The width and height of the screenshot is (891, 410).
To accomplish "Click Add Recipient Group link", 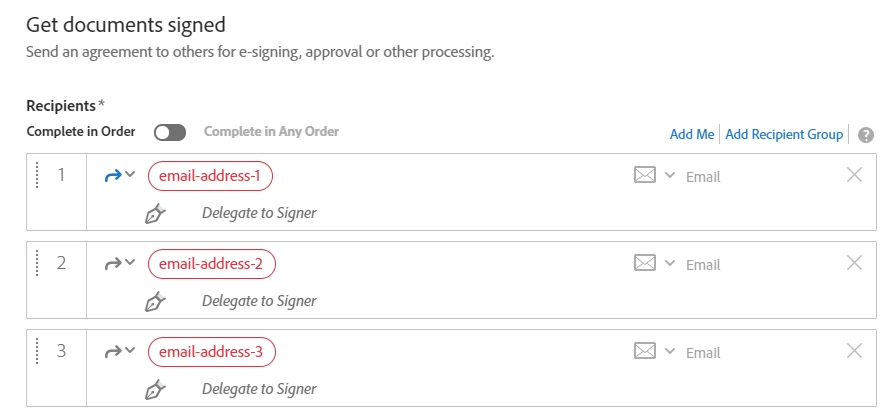I will pyautogui.click(x=784, y=135).
